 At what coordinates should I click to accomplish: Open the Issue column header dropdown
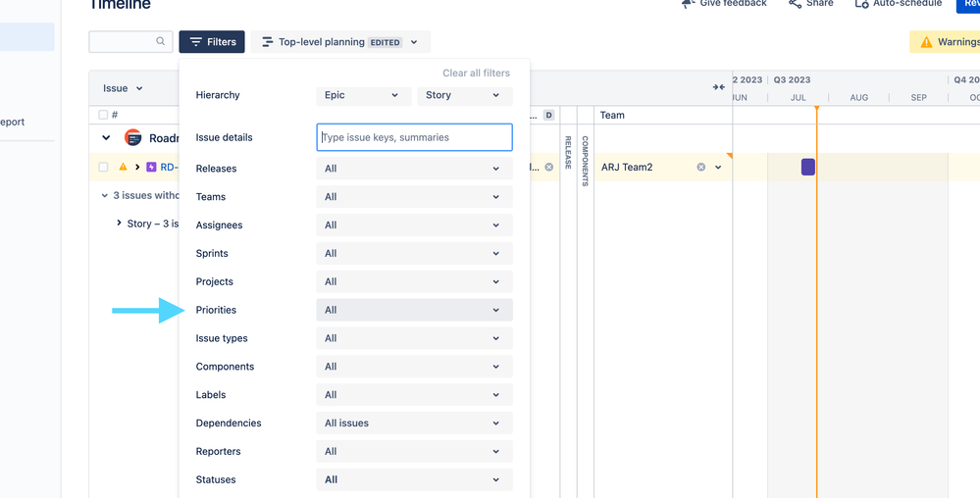tap(124, 89)
